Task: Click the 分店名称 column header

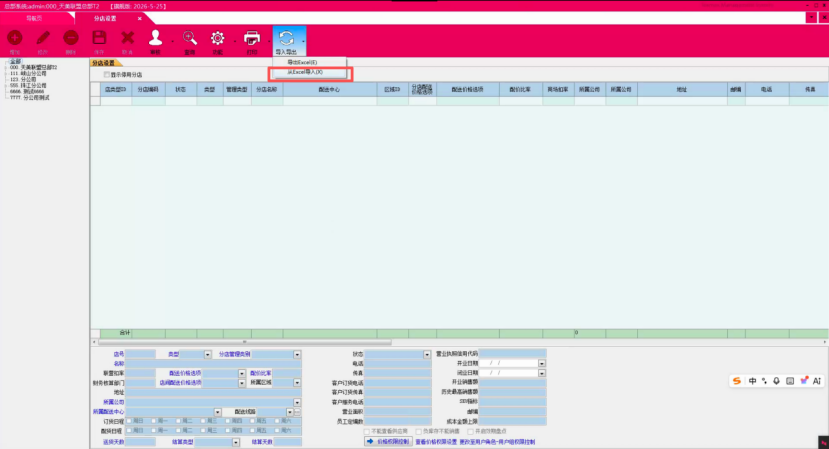Action: point(267,89)
